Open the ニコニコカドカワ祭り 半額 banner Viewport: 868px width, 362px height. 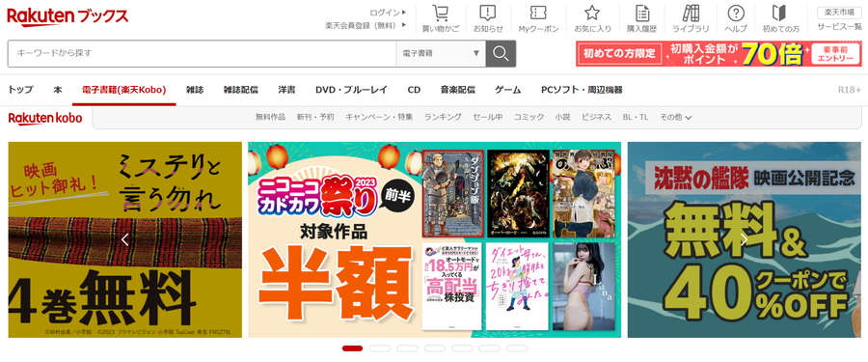click(435, 239)
